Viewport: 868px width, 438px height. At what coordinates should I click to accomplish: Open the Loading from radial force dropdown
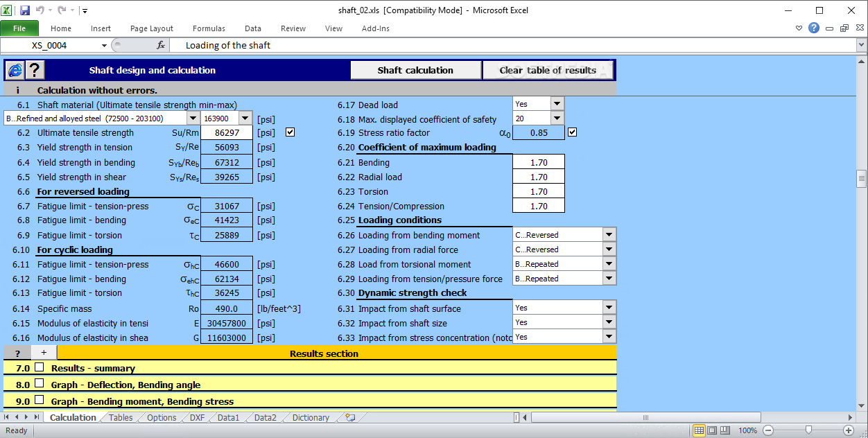click(609, 249)
